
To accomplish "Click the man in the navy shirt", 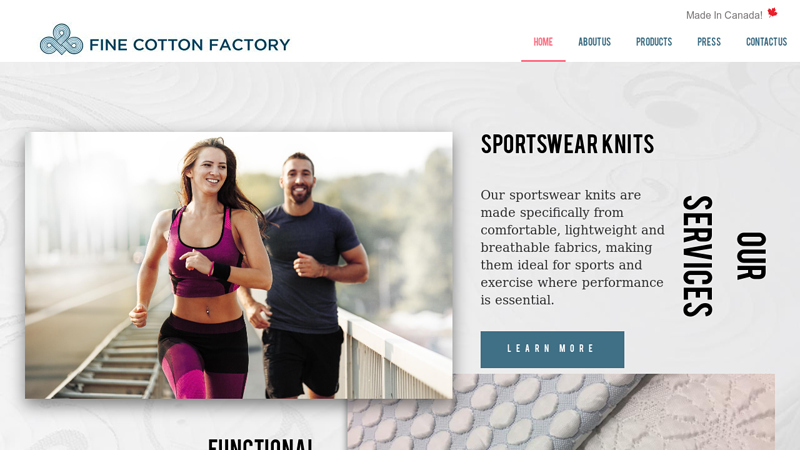I will point(306,276).
